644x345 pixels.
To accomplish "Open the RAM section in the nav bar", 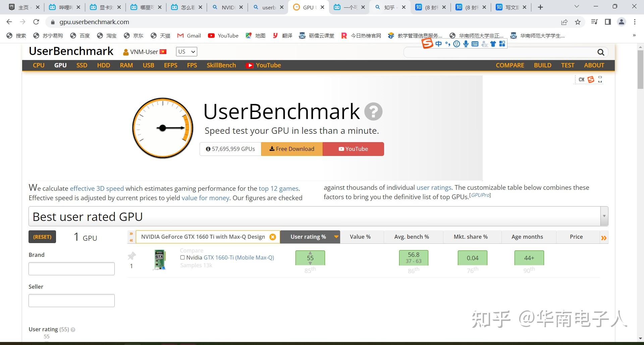I will 126,65.
